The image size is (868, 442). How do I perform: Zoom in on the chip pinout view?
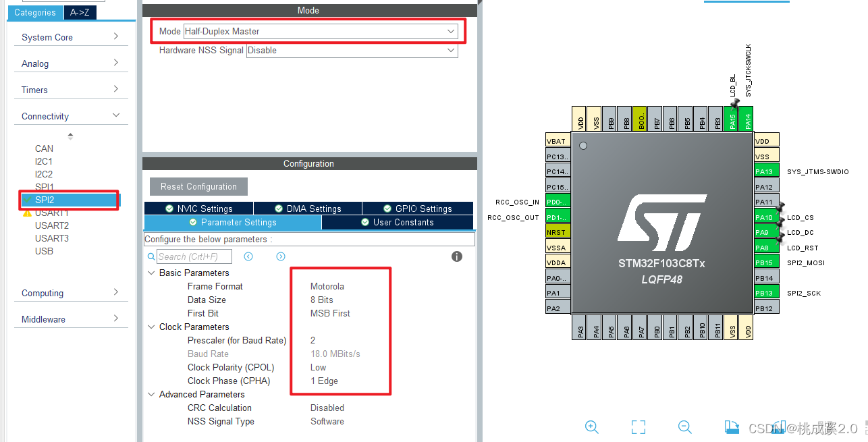(x=592, y=426)
